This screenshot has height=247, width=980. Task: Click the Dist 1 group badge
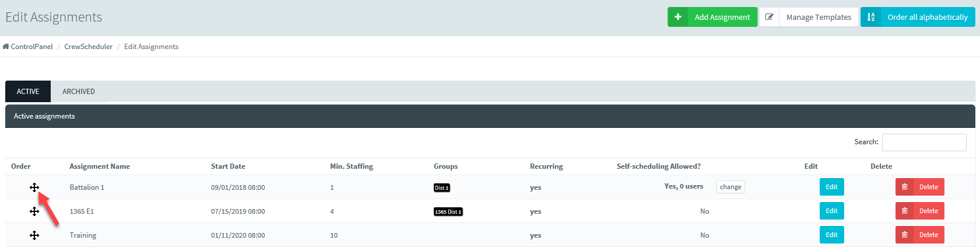442,187
